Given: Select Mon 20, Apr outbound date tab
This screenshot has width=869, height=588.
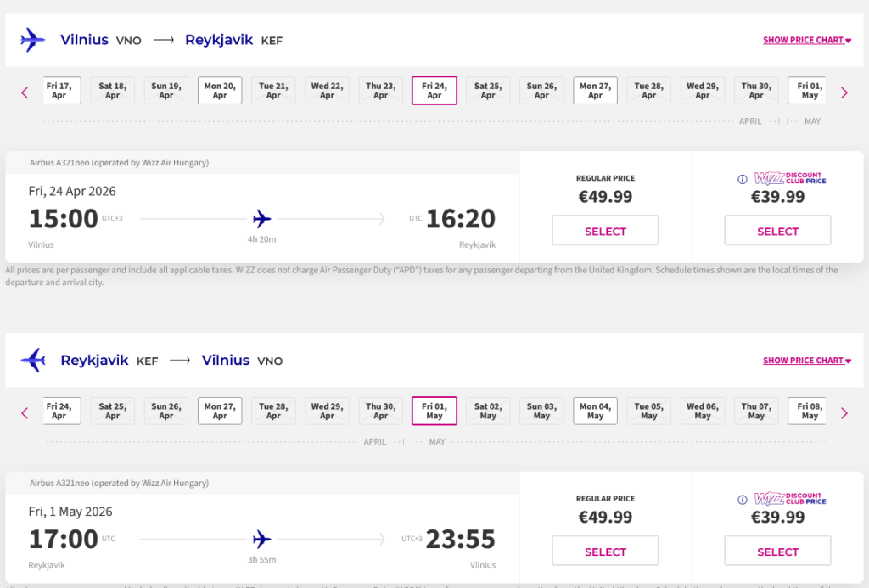Looking at the screenshot, I should point(220,91).
